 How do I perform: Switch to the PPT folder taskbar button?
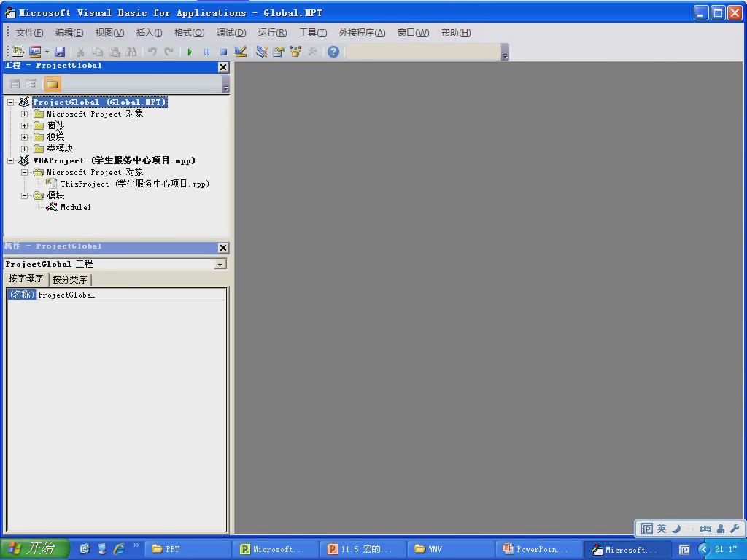point(187,549)
